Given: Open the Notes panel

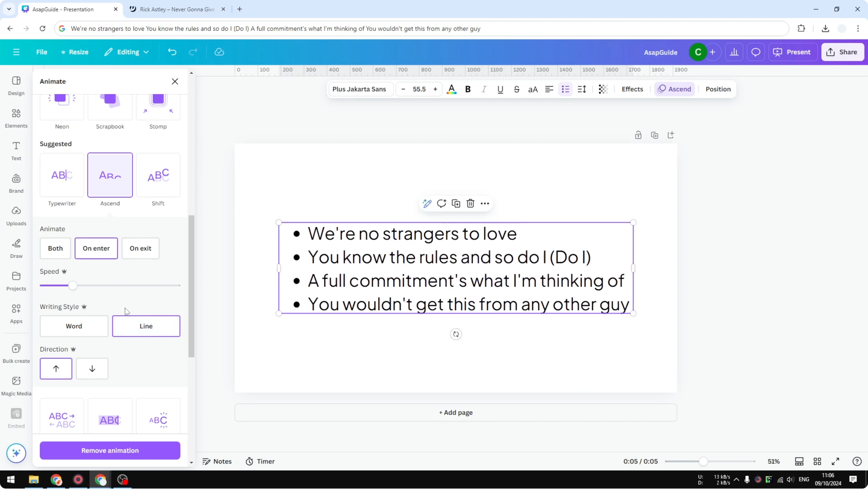Looking at the screenshot, I should pyautogui.click(x=217, y=462).
